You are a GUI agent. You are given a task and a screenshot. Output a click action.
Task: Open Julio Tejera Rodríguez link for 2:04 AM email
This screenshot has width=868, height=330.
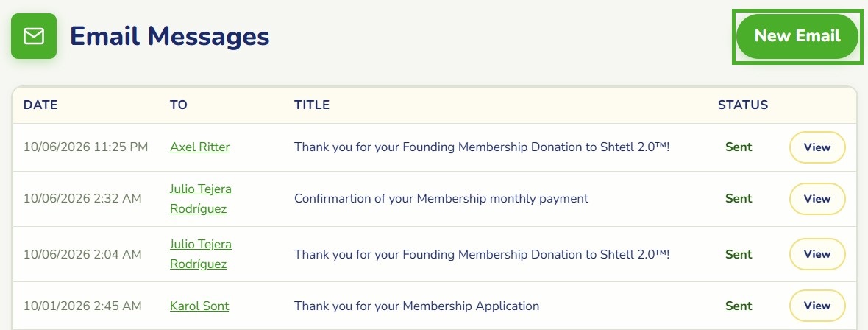[201, 254]
